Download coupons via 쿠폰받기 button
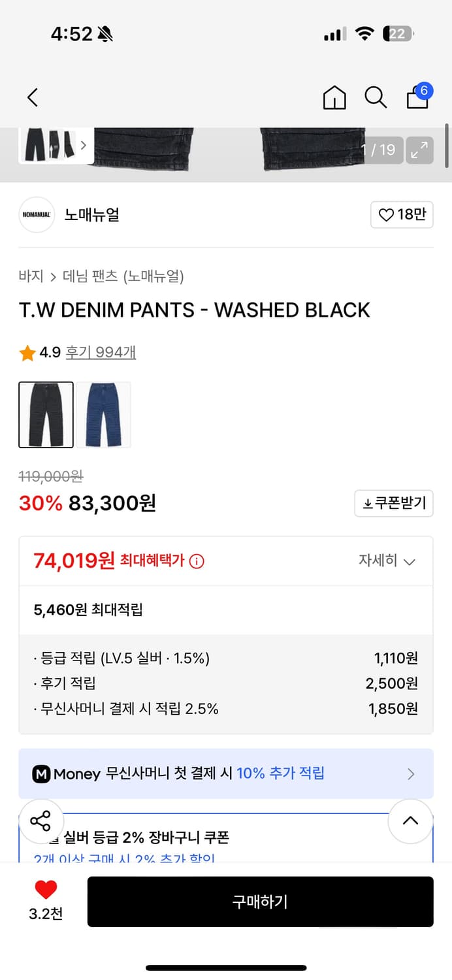The width and height of the screenshot is (452, 980). pyautogui.click(x=393, y=503)
